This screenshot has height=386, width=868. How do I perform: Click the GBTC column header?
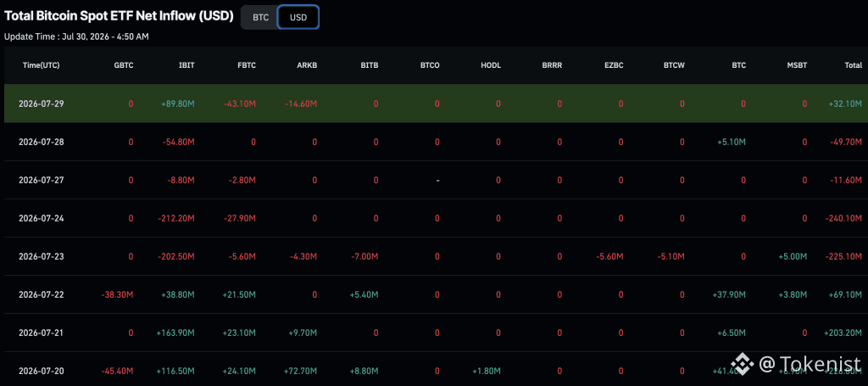click(123, 65)
